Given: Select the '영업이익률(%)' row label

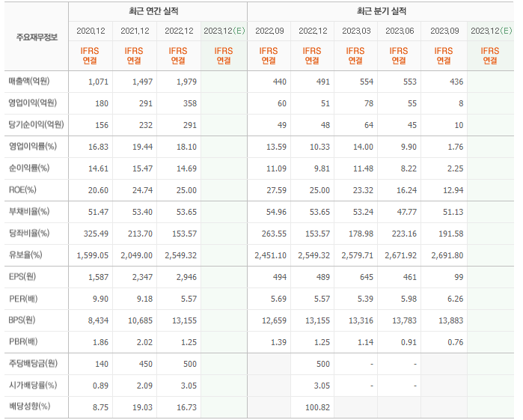Looking at the screenshot, I should [x=33, y=146].
